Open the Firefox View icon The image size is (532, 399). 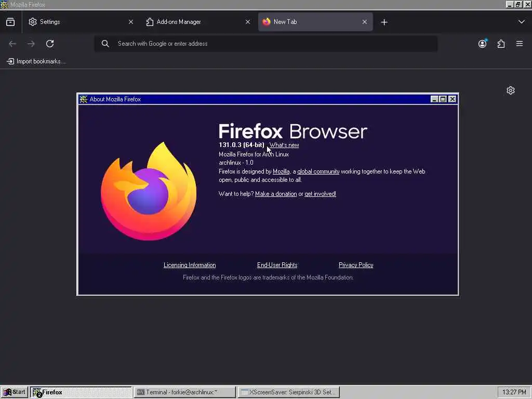(10, 22)
